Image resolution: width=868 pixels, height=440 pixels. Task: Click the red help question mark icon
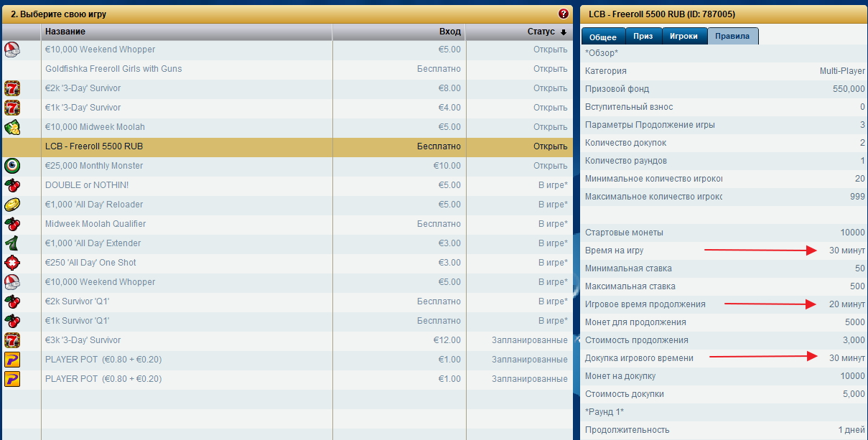click(563, 14)
